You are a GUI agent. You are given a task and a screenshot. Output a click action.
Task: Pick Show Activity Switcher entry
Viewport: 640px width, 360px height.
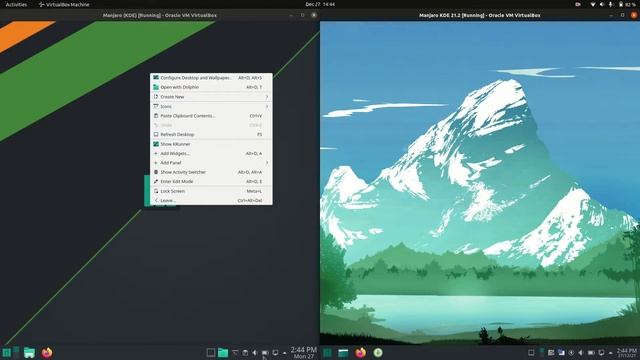tap(211, 172)
